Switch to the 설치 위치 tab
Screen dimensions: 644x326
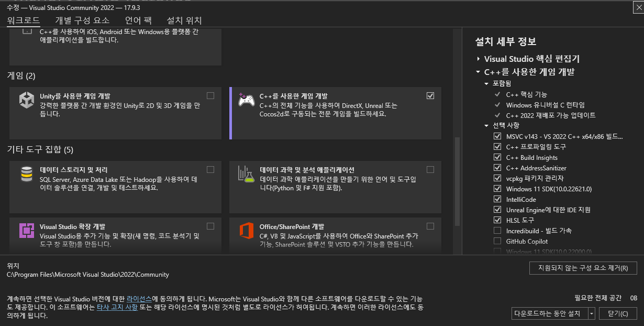(184, 20)
